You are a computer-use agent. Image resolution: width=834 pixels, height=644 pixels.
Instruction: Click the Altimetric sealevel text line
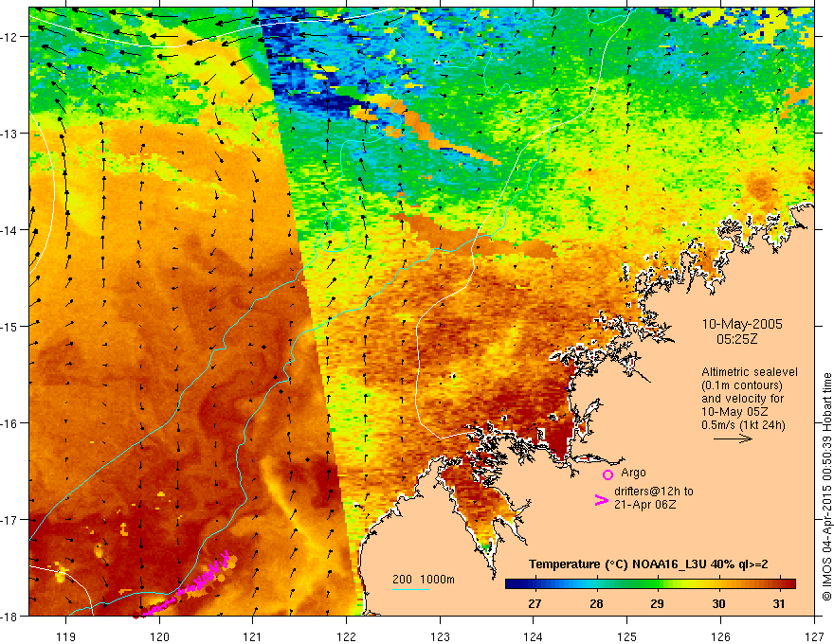point(750,372)
